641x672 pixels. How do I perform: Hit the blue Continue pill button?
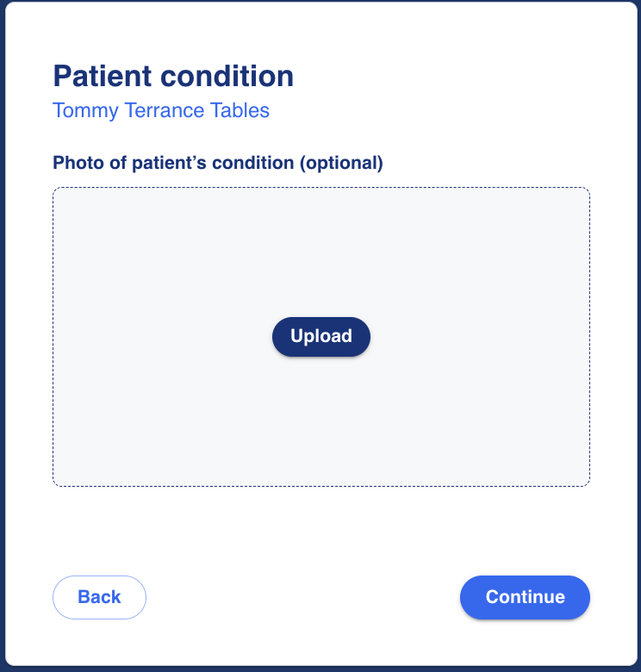coord(525,597)
